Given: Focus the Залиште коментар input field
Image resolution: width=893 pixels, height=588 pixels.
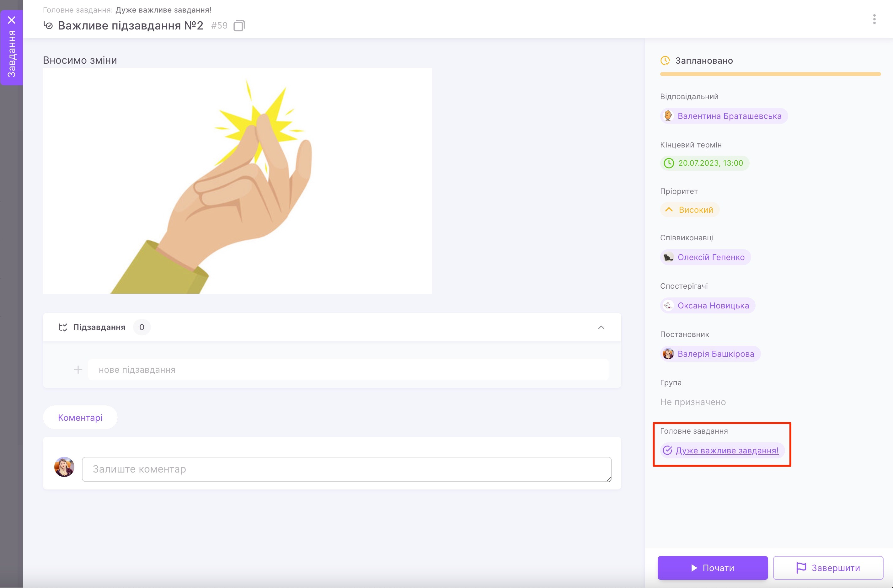Looking at the screenshot, I should point(346,469).
